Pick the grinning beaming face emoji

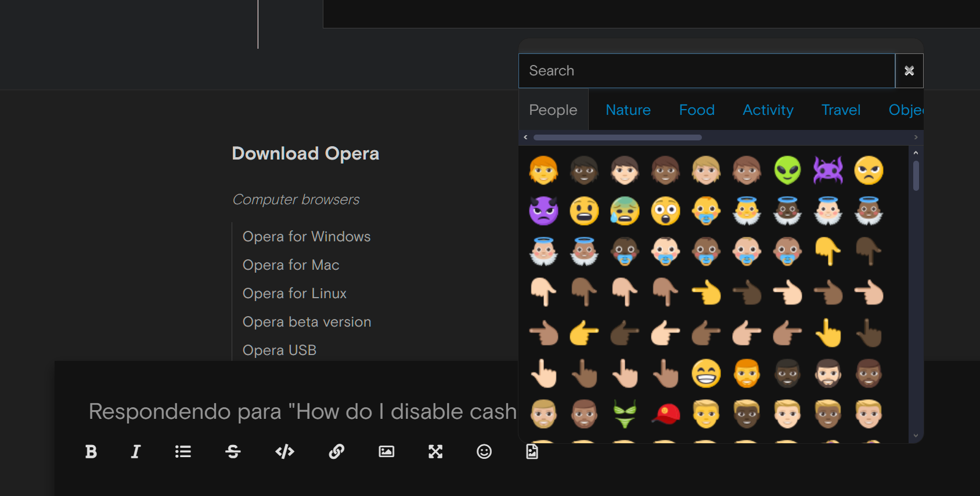click(x=706, y=374)
